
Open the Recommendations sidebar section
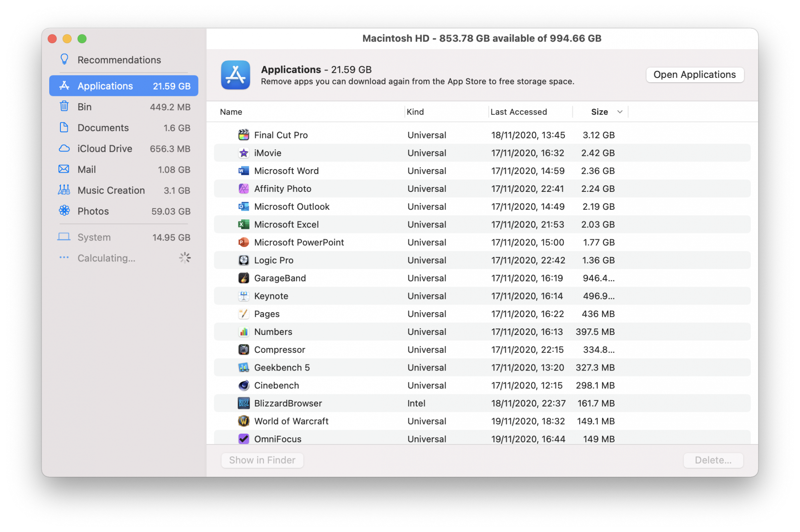click(x=119, y=60)
